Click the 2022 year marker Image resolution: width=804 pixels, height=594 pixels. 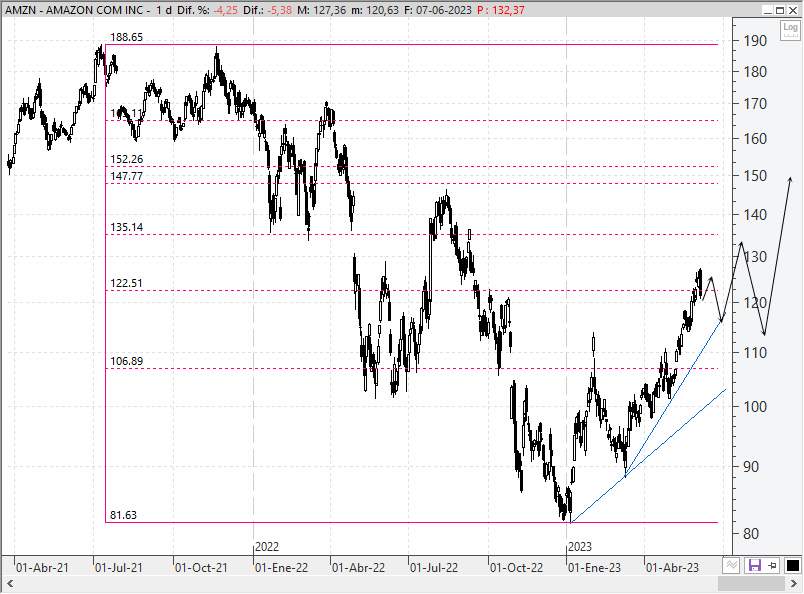click(267, 547)
